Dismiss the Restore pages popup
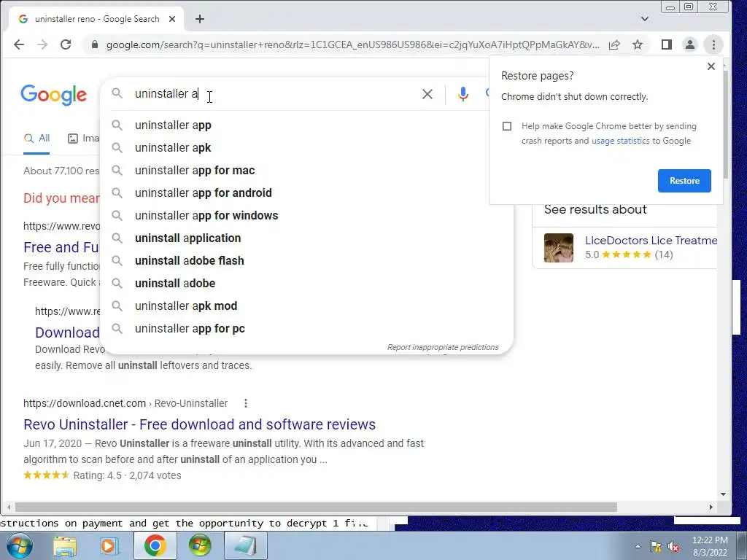 711,66
